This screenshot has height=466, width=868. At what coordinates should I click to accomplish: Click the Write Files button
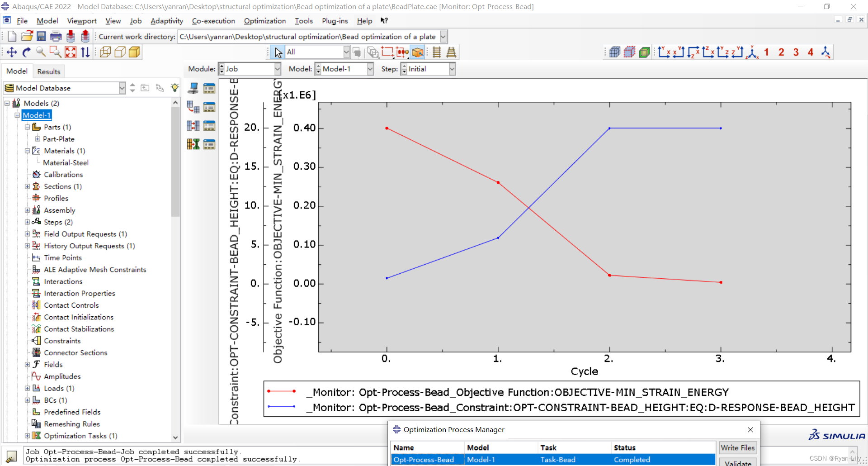(738, 447)
